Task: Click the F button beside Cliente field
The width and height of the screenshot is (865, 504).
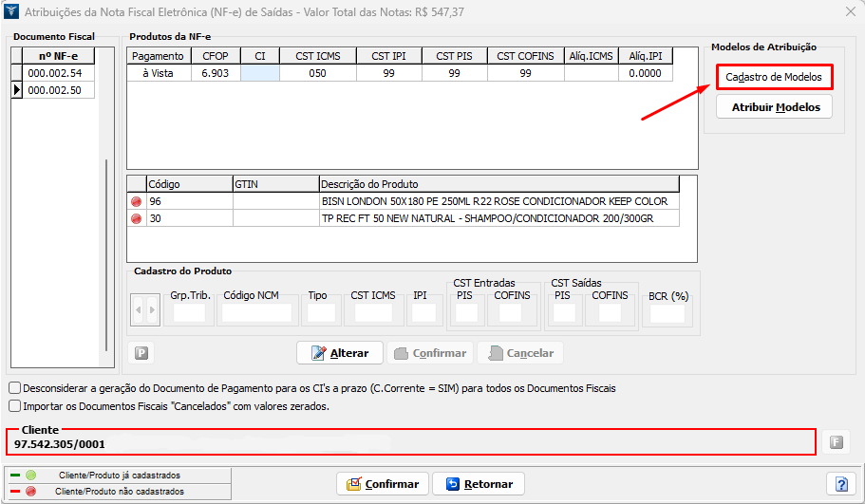Action: click(x=836, y=441)
